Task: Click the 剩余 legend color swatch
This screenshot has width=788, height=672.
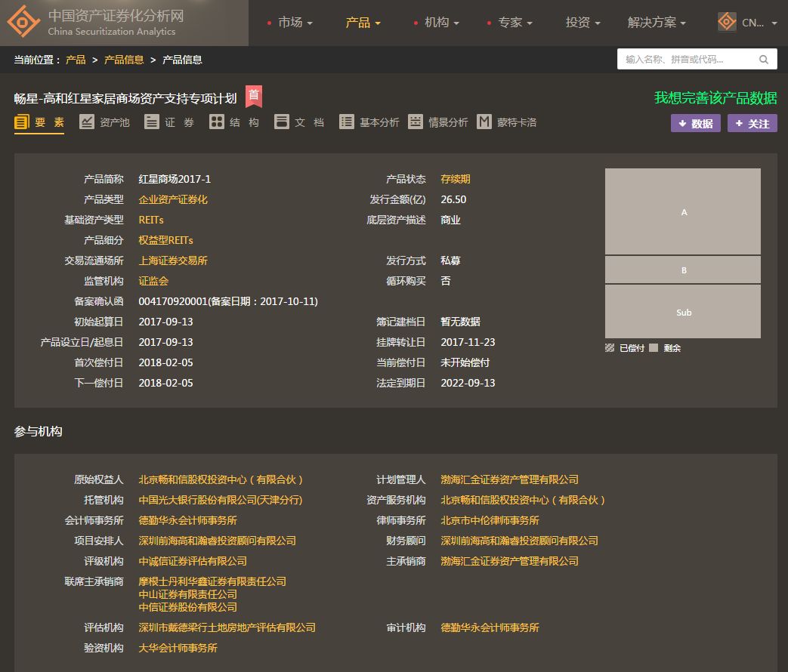Action: 654,347
